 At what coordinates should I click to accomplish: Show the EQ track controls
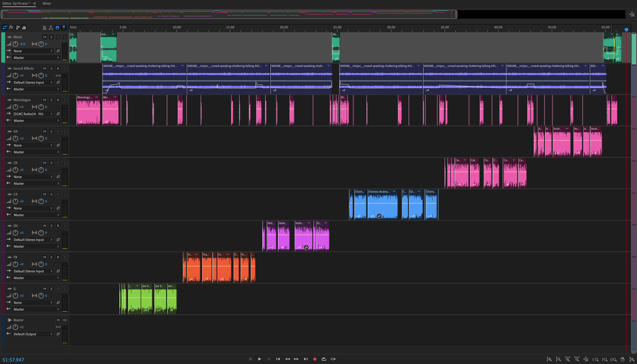pos(24,27)
